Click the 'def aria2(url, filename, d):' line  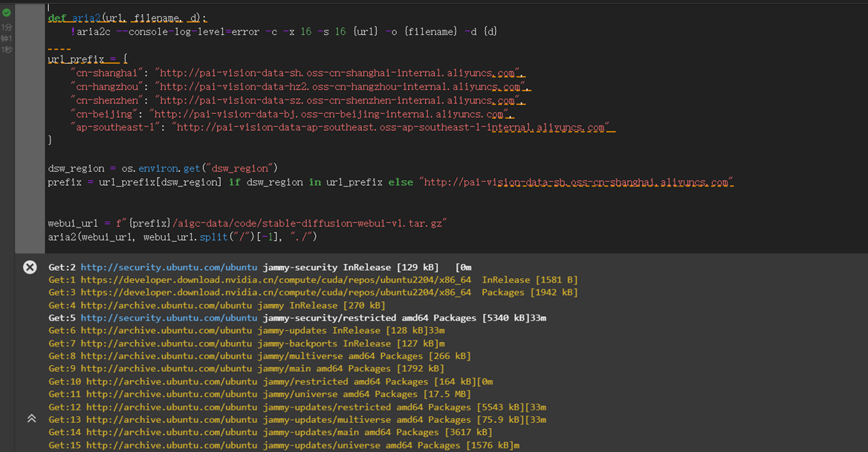pos(127,19)
